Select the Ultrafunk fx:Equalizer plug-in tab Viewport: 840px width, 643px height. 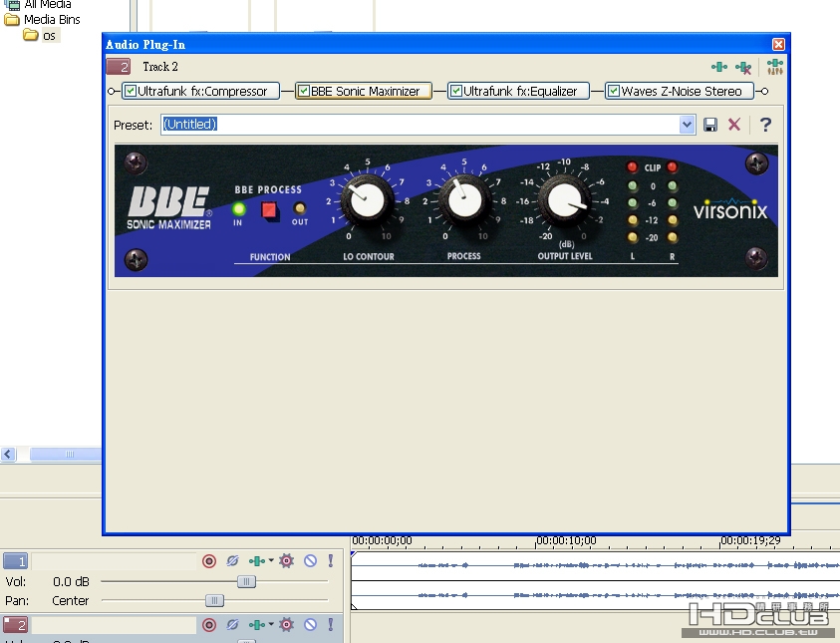point(518,91)
